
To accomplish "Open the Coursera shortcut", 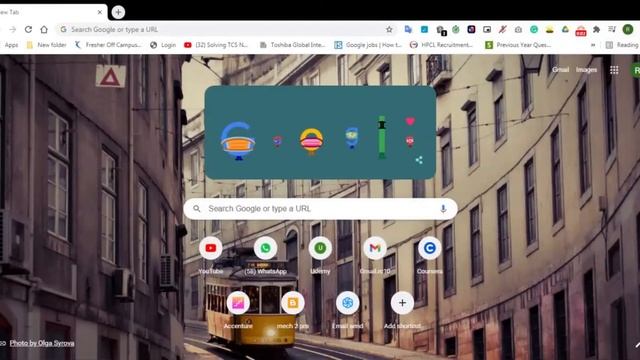I will (429, 255).
